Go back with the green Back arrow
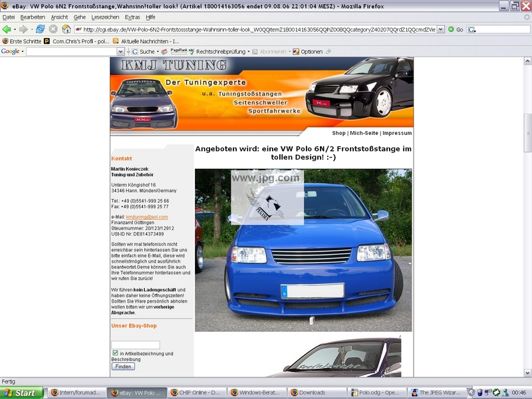Screen dimensions: 532x399 (x=7, y=29)
